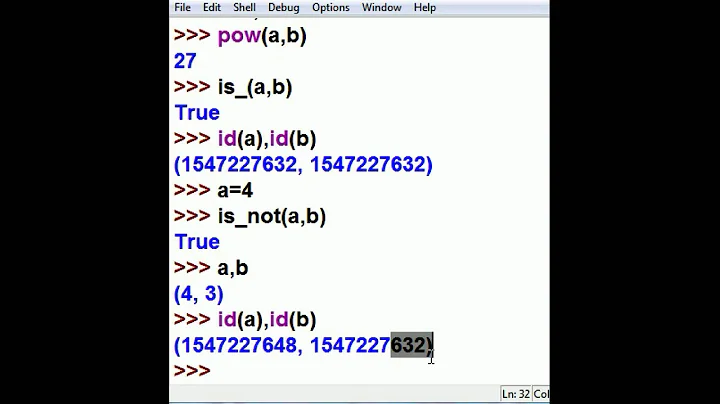The height and width of the screenshot is (404, 720).
Task: Click the is_(a,b) command line
Action: (x=233, y=87)
